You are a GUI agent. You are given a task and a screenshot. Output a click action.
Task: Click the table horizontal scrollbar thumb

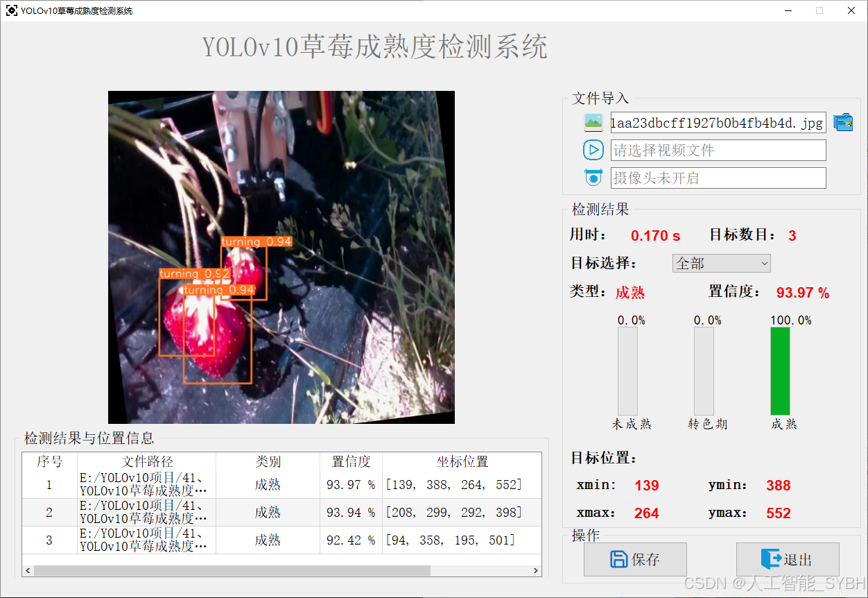(232, 570)
